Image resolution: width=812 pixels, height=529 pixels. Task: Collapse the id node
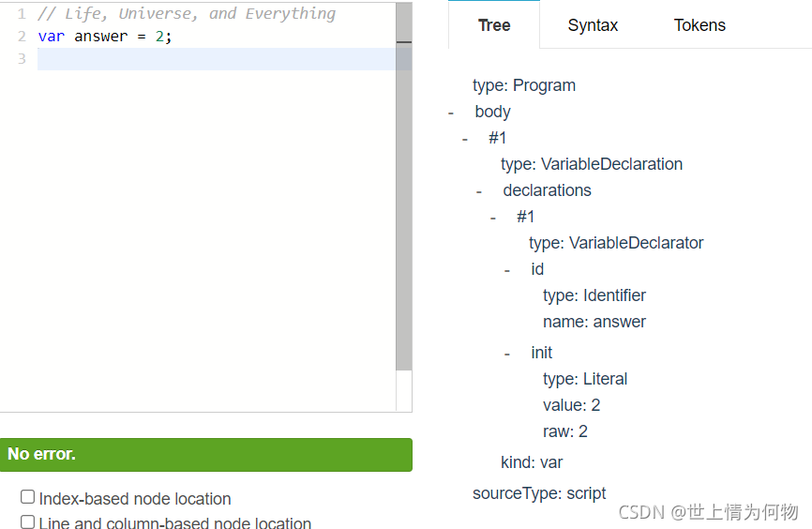pyautogui.click(x=506, y=271)
